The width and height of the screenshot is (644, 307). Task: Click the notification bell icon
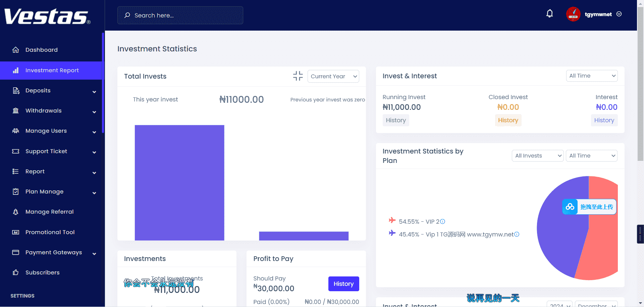tap(549, 14)
